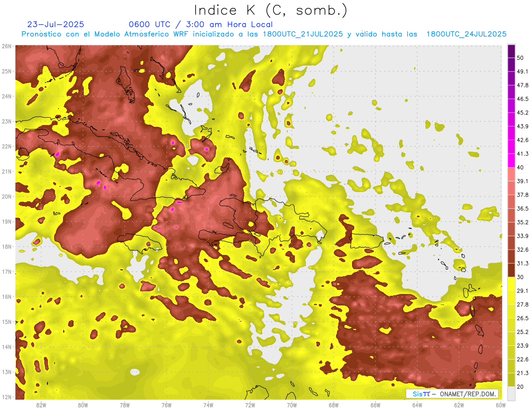Click the 18N latitude axis label

click(x=7, y=247)
